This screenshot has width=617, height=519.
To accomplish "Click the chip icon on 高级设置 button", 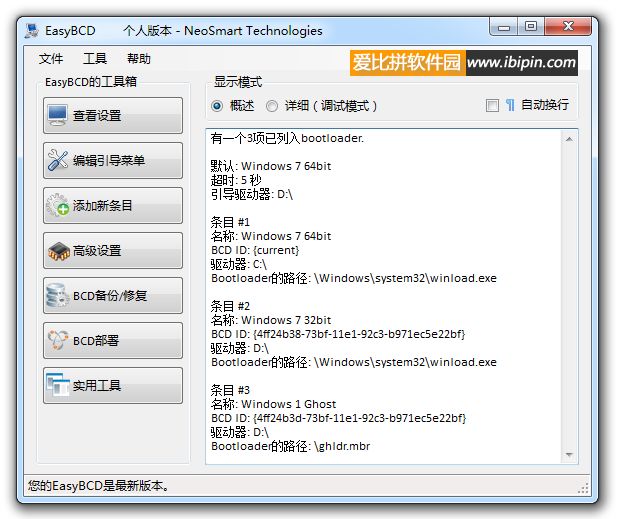I will (59, 251).
